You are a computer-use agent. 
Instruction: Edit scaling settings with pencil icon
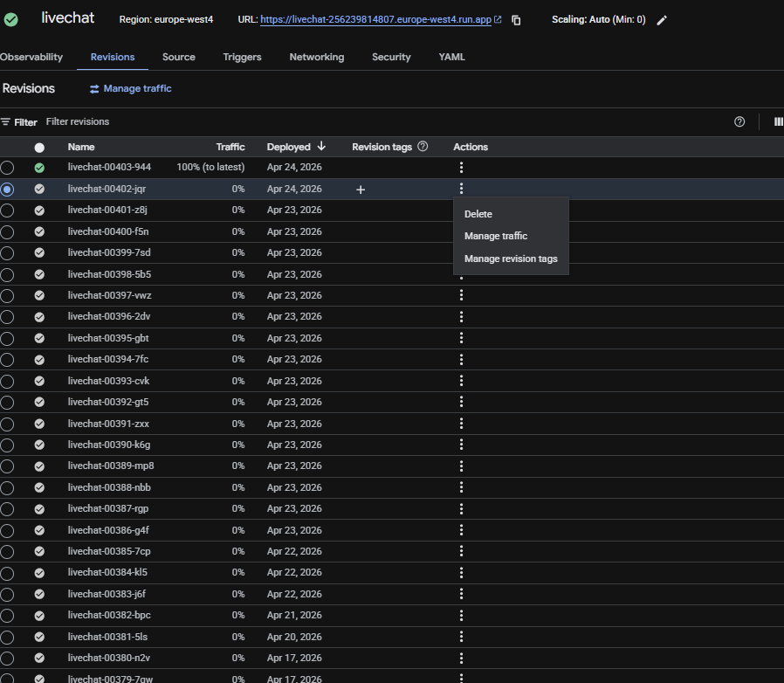(662, 20)
